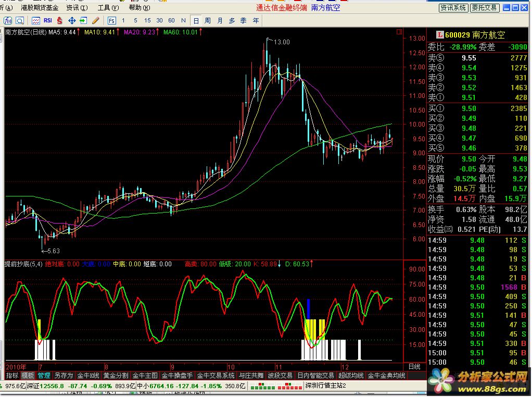Click the green-red market breadth indicator

point(276,386)
